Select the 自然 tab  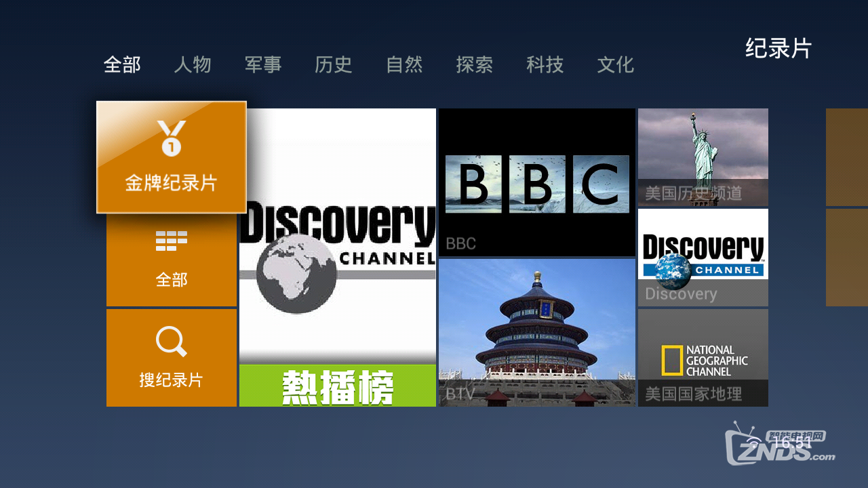404,65
